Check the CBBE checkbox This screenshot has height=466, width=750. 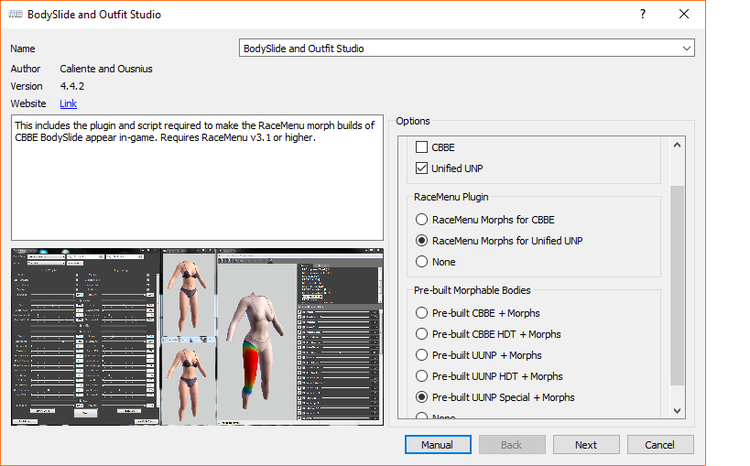pos(421,147)
